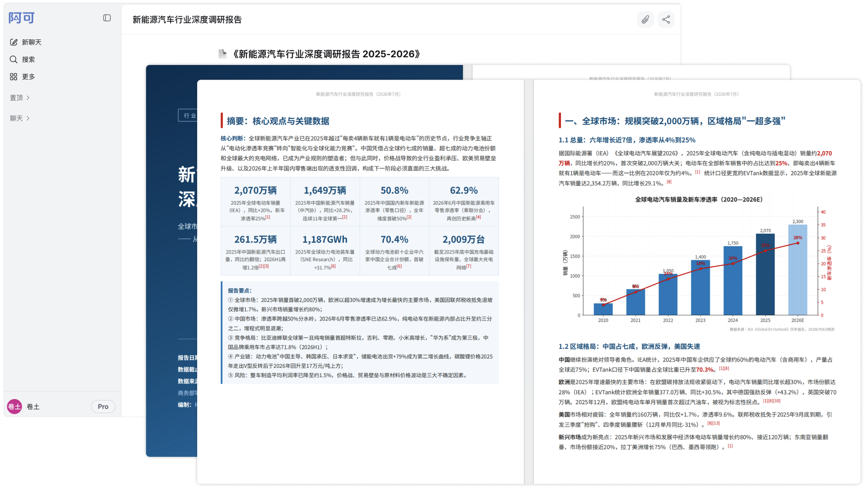
Task: Click citation [2] in the 50.8% card
Action: [x=409, y=217]
